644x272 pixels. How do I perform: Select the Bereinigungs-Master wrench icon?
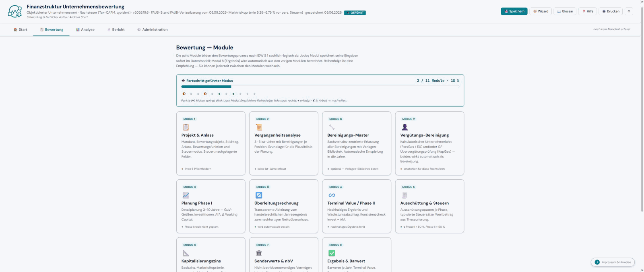(332, 127)
